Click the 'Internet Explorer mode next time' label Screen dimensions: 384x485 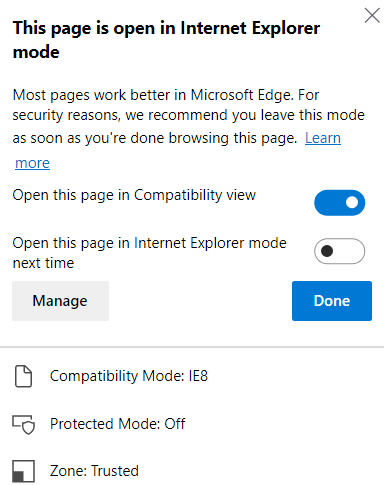tap(149, 253)
